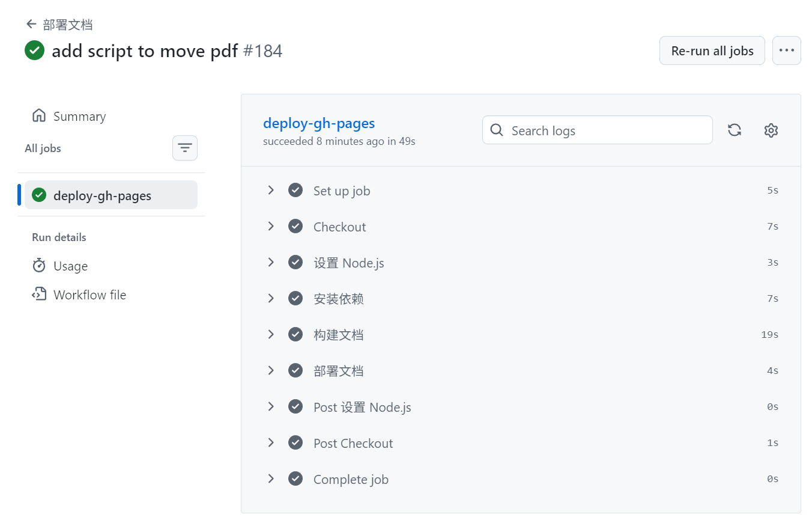This screenshot has width=812, height=529.
Task: View the Workflow file via its icon
Action: (38, 295)
